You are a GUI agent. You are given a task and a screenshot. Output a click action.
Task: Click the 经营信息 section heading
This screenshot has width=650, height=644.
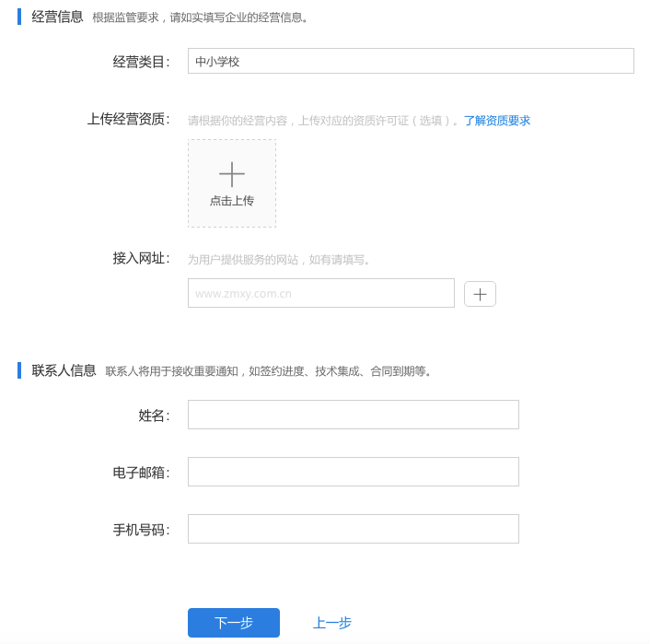point(57,17)
